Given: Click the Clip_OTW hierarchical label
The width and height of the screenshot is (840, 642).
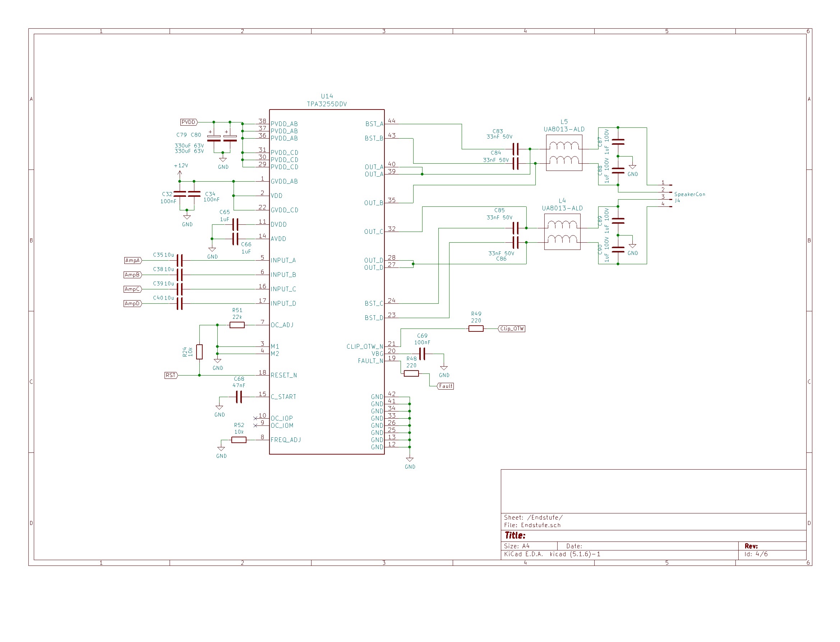Looking at the screenshot, I should click(x=512, y=328).
